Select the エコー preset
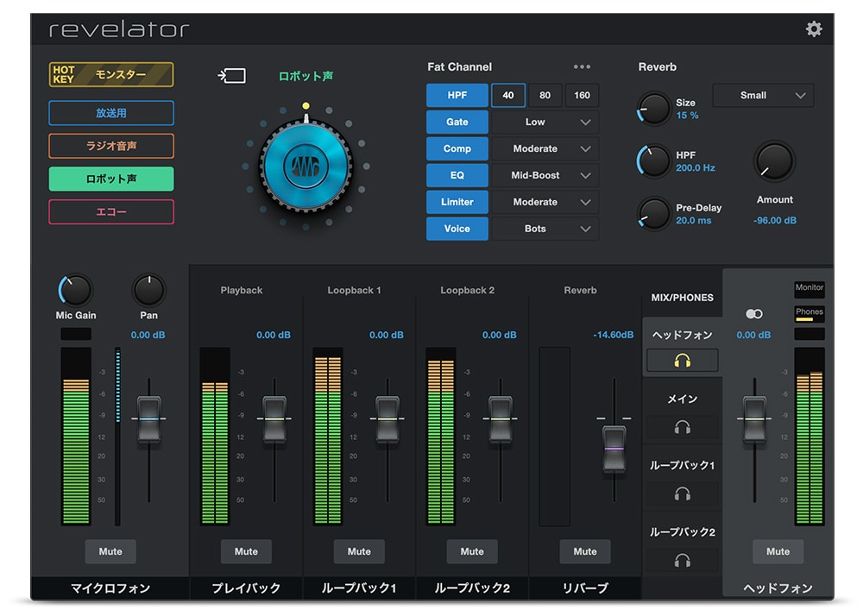863x616 pixels. click(111, 211)
